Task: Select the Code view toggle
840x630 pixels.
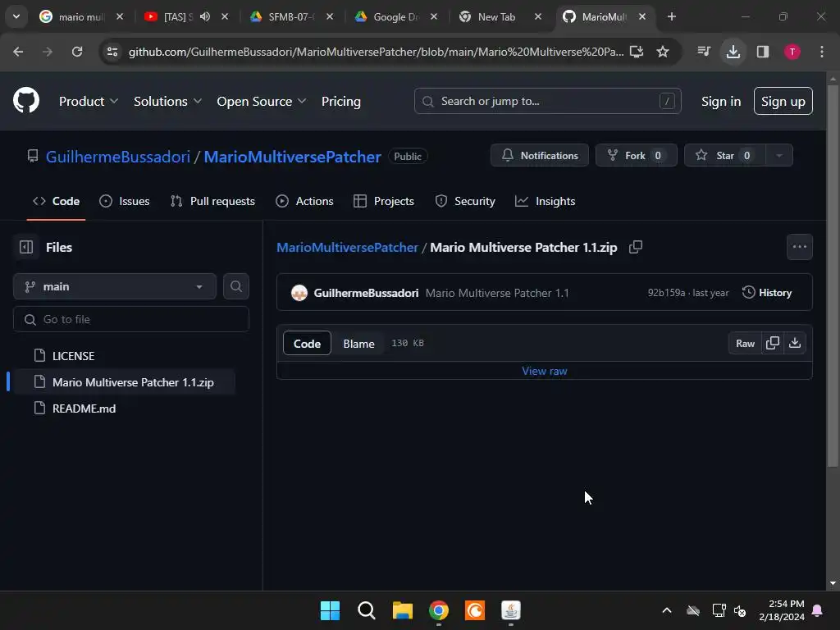Action: tap(307, 344)
